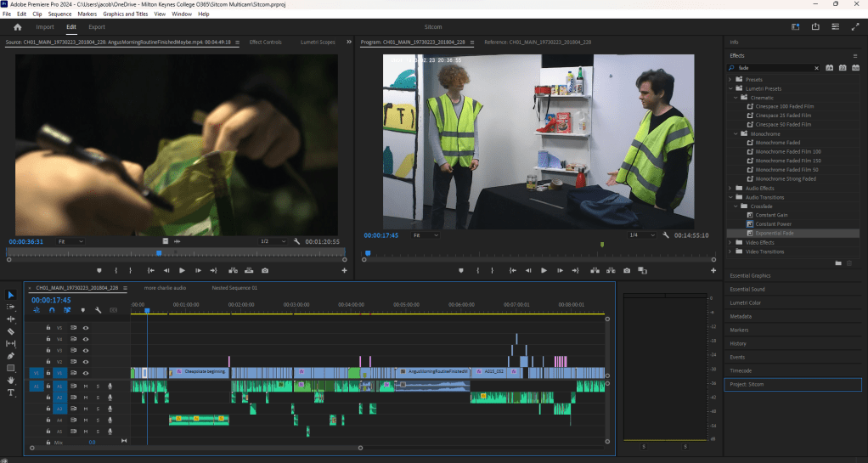
Task: Choose the Track Select Forward tool
Action: [11, 307]
